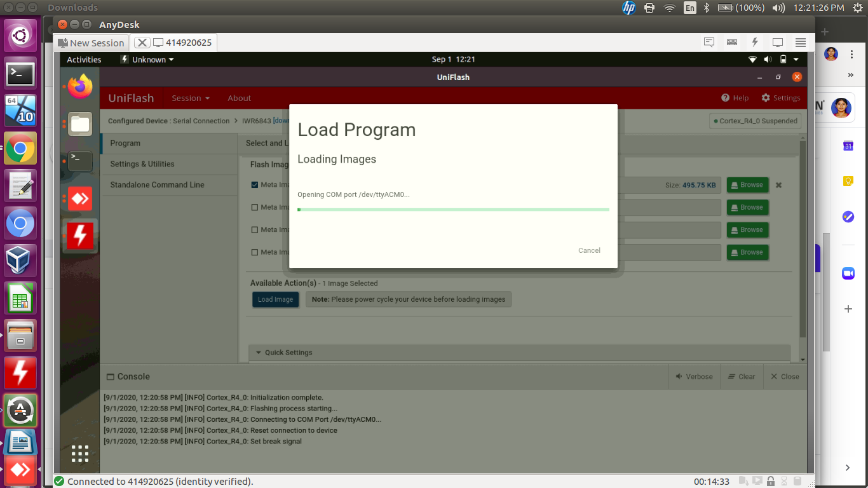Expand the remote system menu arrow
This screenshot has width=868, height=488.
pos(796,60)
